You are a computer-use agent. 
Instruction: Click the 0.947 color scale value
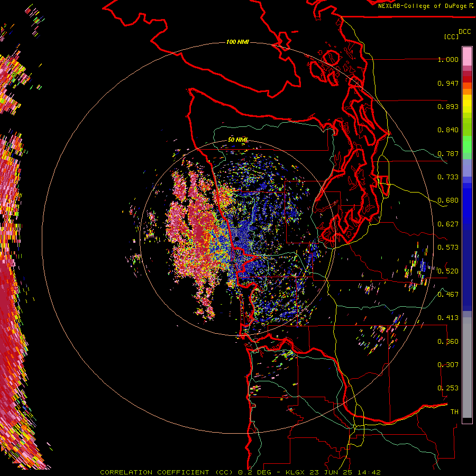point(448,83)
